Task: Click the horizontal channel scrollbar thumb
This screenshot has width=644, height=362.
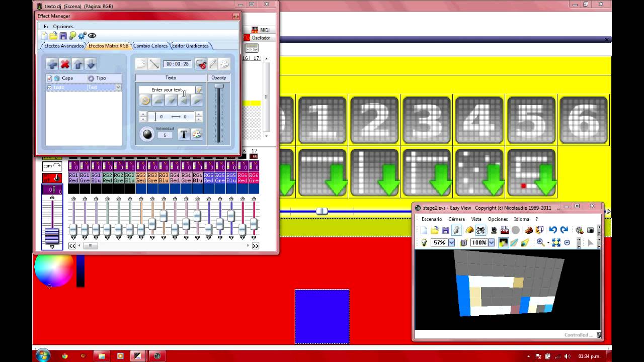Action: [91, 246]
